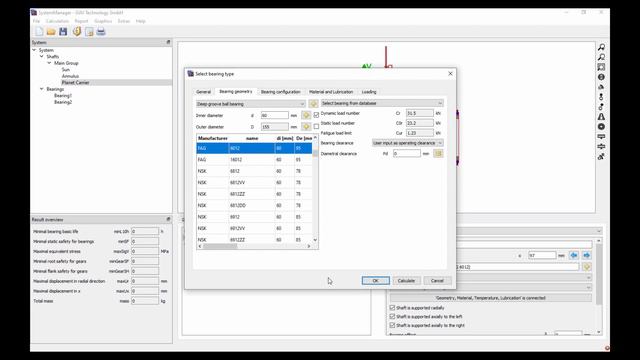Click the bottom icon in right sidebar
Viewport: 640px width, 360px height.
pyautogui.click(x=601, y=156)
